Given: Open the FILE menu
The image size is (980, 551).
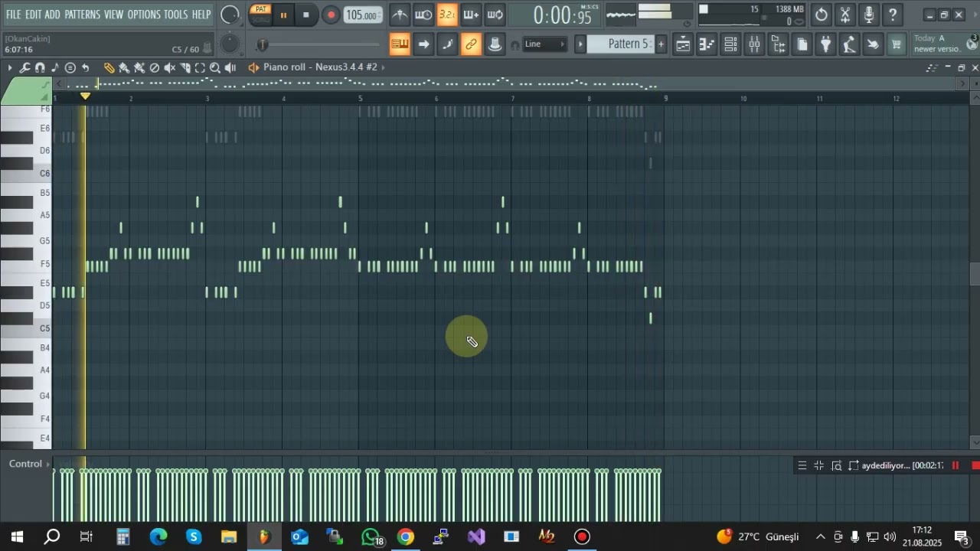Looking at the screenshot, I should pos(14,15).
